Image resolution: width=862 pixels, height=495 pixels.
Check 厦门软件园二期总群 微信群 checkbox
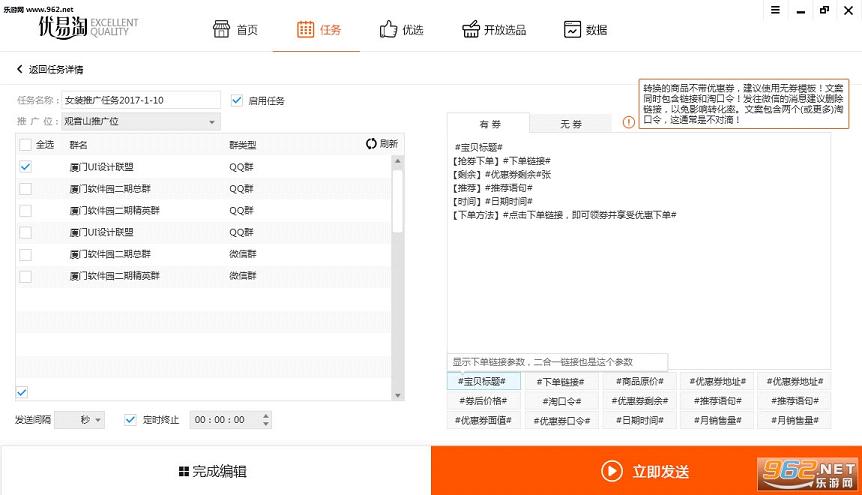coord(25,255)
